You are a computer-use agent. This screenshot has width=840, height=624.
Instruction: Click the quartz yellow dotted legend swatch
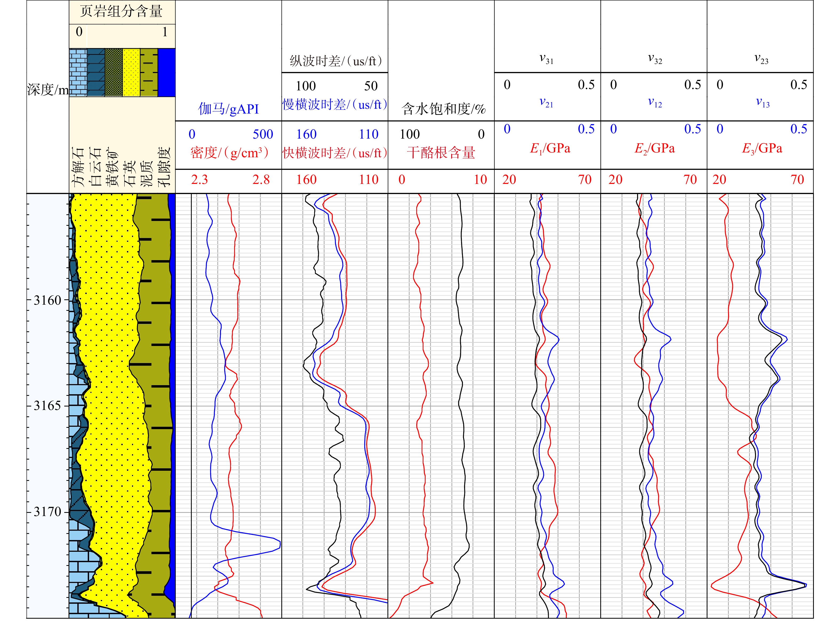131,72
